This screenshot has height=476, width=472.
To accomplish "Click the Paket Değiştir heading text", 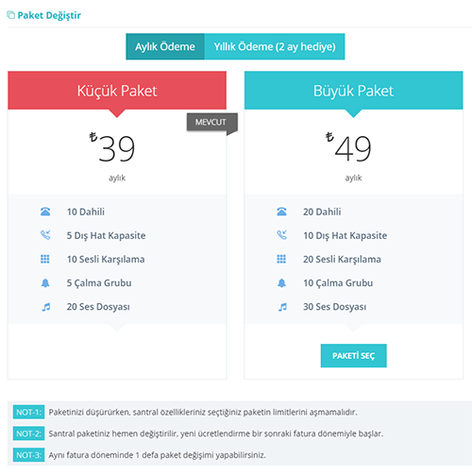I will click(x=49, y=15).
